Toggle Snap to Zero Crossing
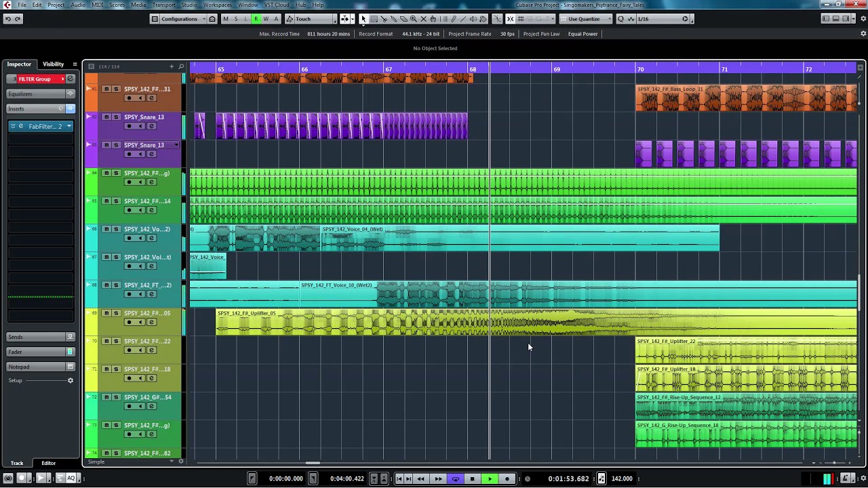The image size is (868, 488). 497,19
